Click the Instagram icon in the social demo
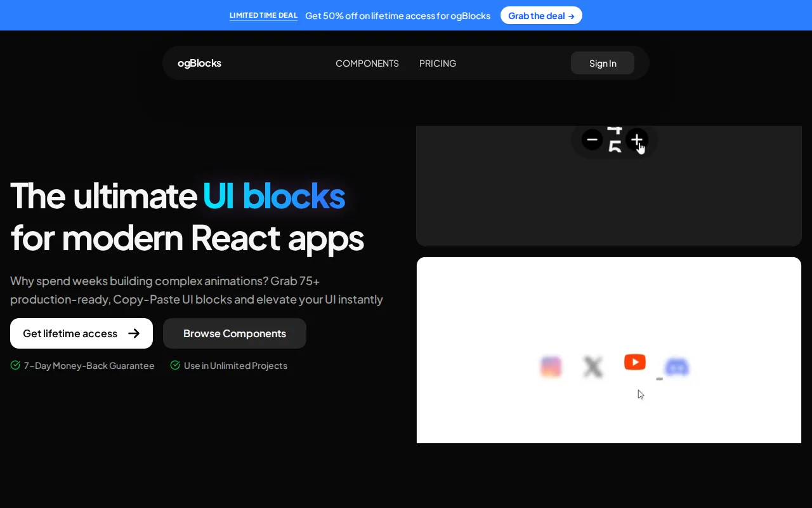The image size is (812, 508). coord(551,366)
